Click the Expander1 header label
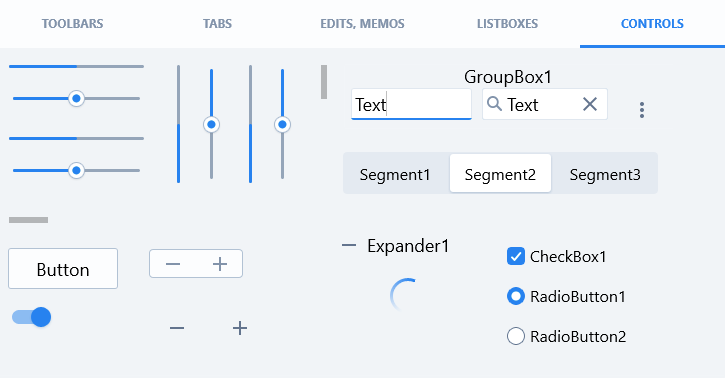The image size is (725, 378). point(408,246)
